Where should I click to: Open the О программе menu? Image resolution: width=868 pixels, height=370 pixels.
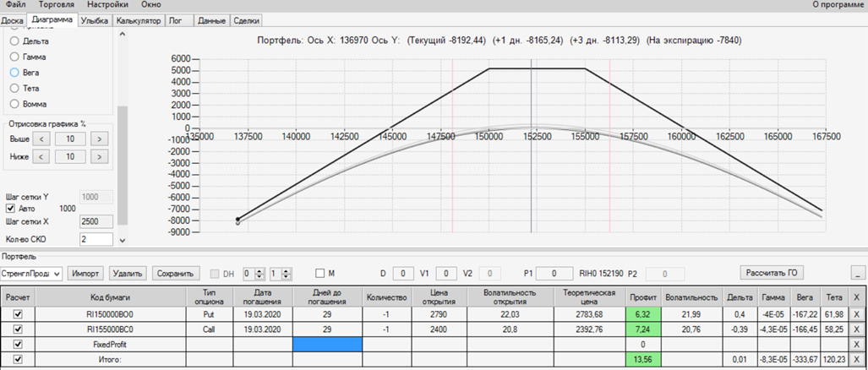[839, 4]
